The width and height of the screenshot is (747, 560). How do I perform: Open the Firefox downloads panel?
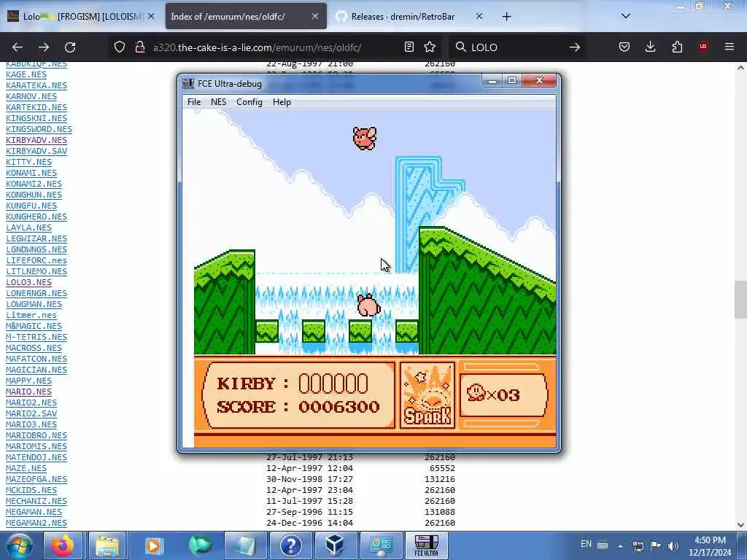[650, 47]
